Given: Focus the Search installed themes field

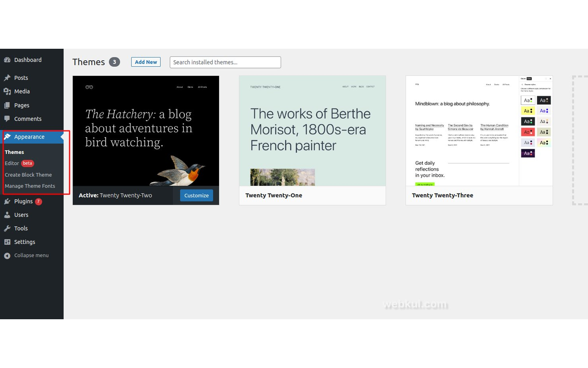Looking at the screenshot, I should (225, 62).
